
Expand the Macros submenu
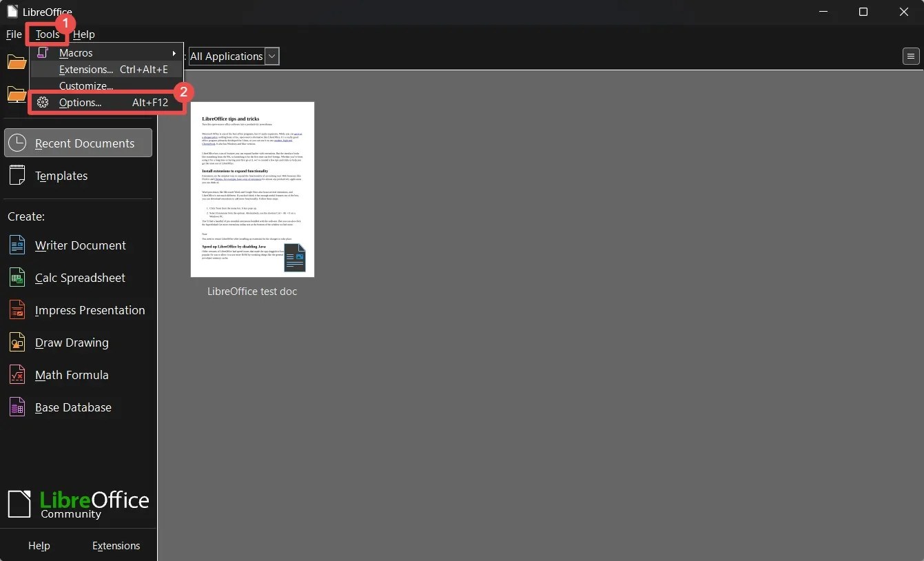click(x=173, y=52)
